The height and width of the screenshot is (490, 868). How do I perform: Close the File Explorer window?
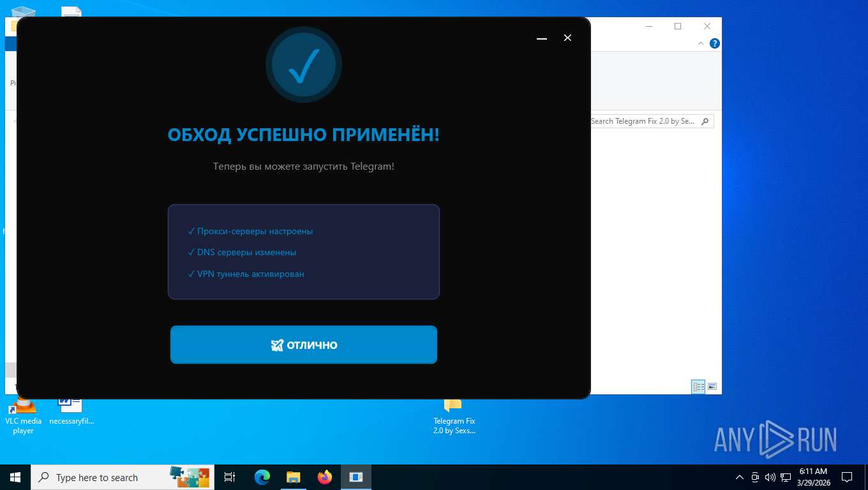(707, 26)
